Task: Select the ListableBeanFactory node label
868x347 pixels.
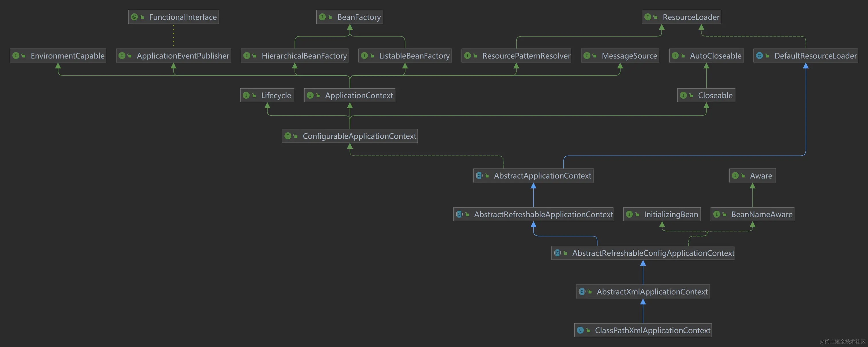Action: click(x=414, y=56)
